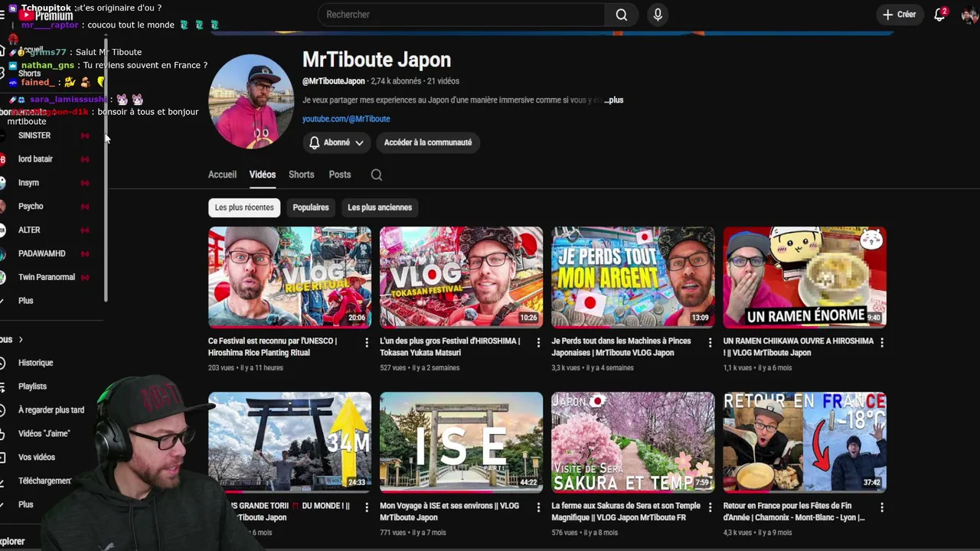
Task: Go to the Posts tab
Action: (340, 174)
